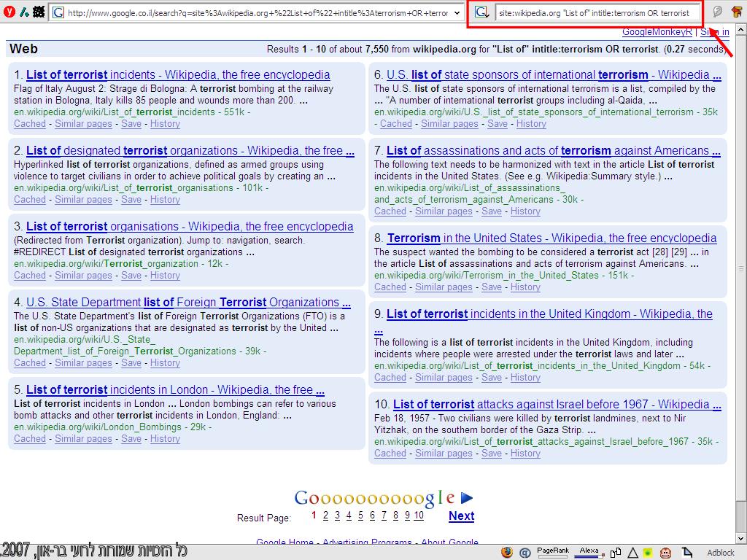The width and height of the screenshot is (747, 560).
Task: Click the triangle icon in the status bar
Action: tap(632, 553)
